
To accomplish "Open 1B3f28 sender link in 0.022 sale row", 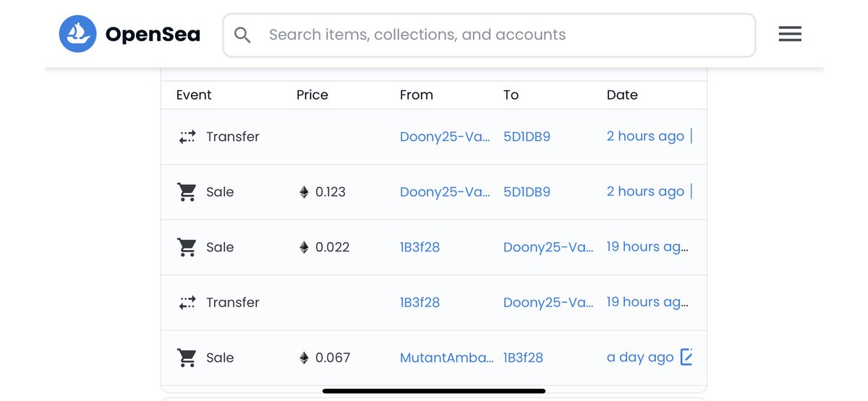I will [420, 247].
